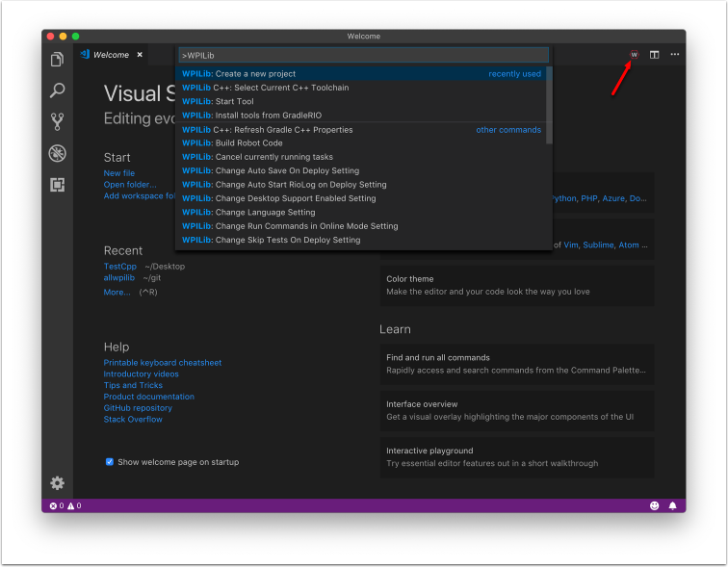728x567 pixels.
Task: Choose WPILib: Build Robot Code command
Action: click(x=248, y=143)
